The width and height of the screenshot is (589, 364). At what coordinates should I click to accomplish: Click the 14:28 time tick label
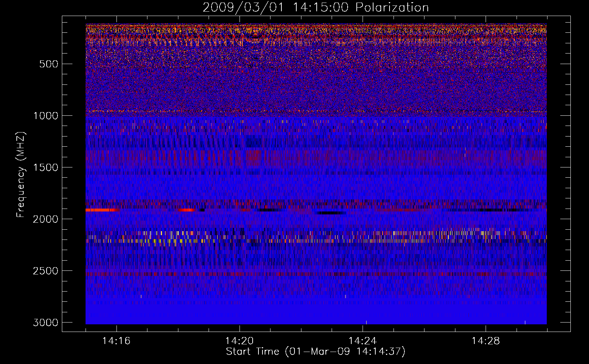click(486, 341)
